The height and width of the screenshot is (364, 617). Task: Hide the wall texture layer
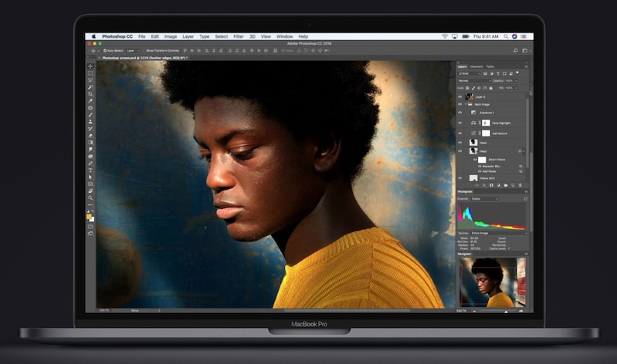point(460,133)
